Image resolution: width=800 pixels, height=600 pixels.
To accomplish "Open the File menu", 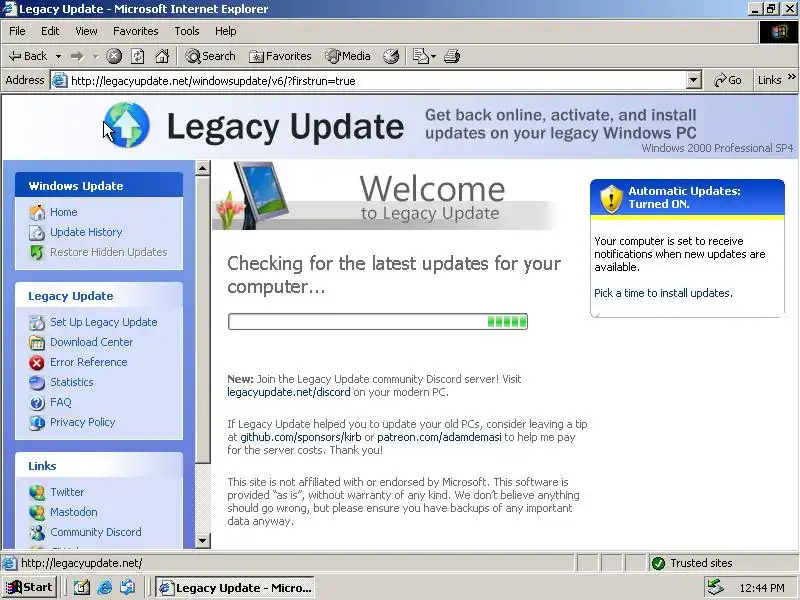I will pyautogui.click(x=17, y=31).
